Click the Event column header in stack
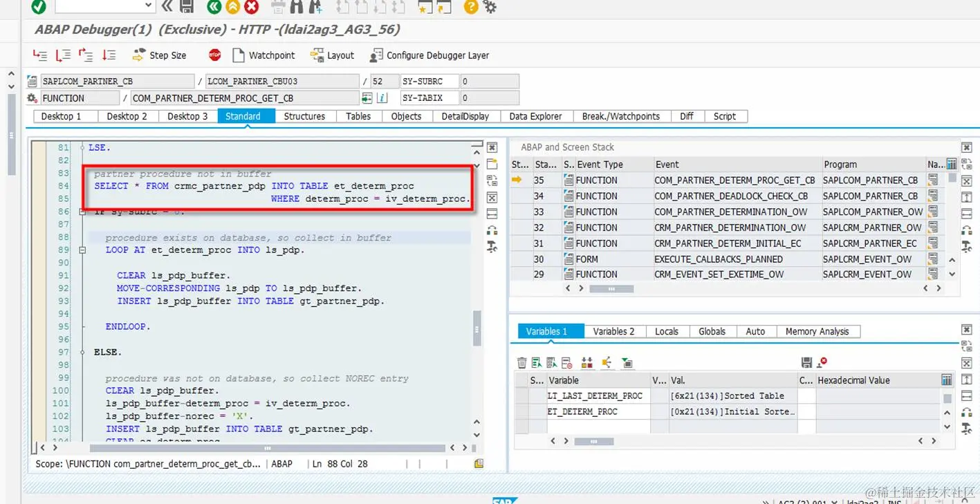 [x=737, y=165]
